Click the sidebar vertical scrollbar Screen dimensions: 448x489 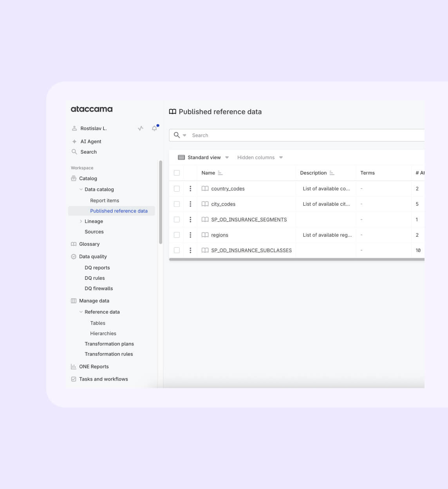pyautogui.click(x=161, y=202)
